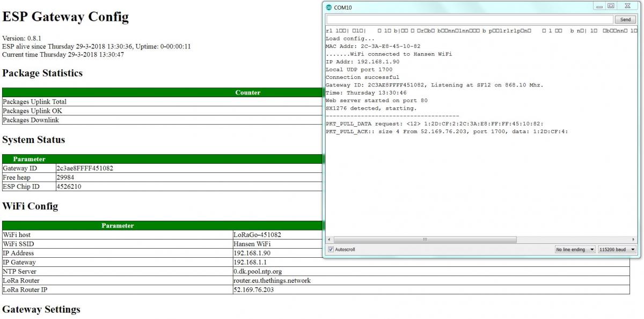
Task: Click the Arduino icon in COM10 title bar
Action: 329,8
